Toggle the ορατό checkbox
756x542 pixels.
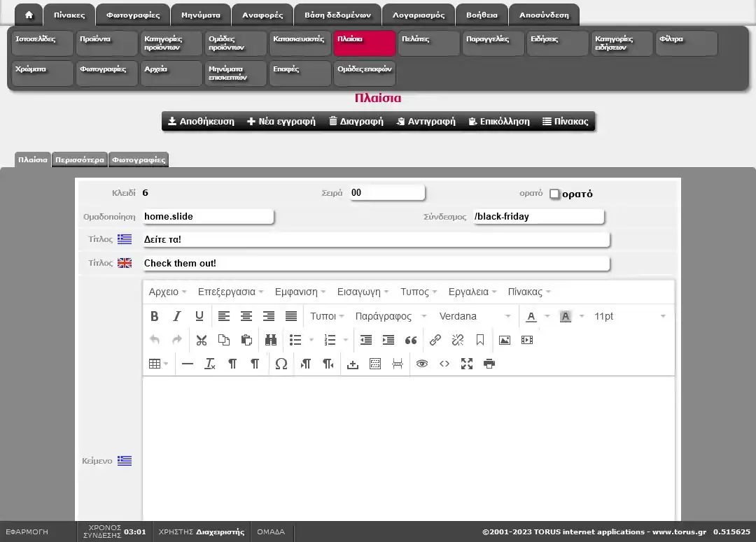[x=554, y=194]
